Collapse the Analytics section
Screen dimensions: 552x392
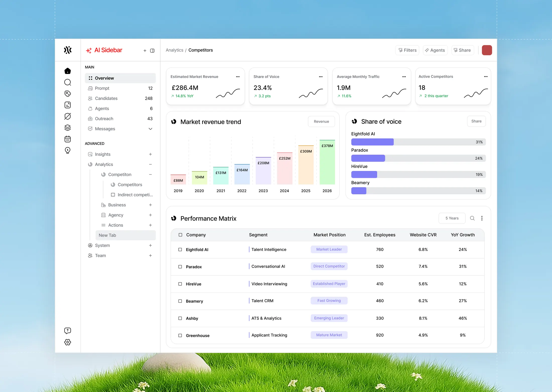(x=151, y=164)
